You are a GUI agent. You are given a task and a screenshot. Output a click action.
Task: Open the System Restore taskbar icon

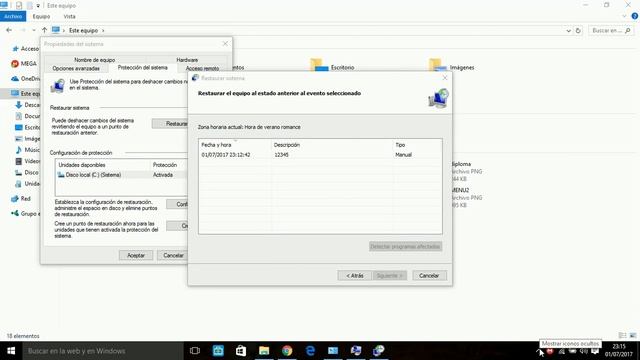[379, 351]
